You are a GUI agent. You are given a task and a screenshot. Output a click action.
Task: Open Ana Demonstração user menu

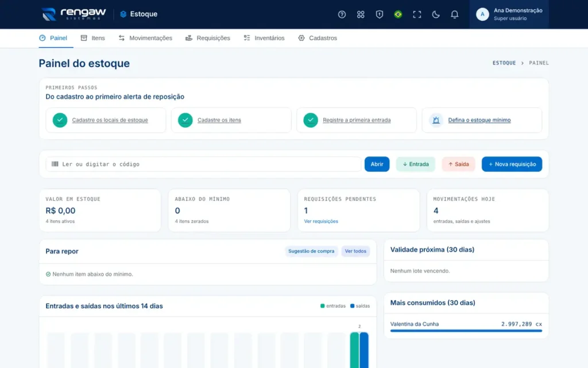(x=509, y=14)
